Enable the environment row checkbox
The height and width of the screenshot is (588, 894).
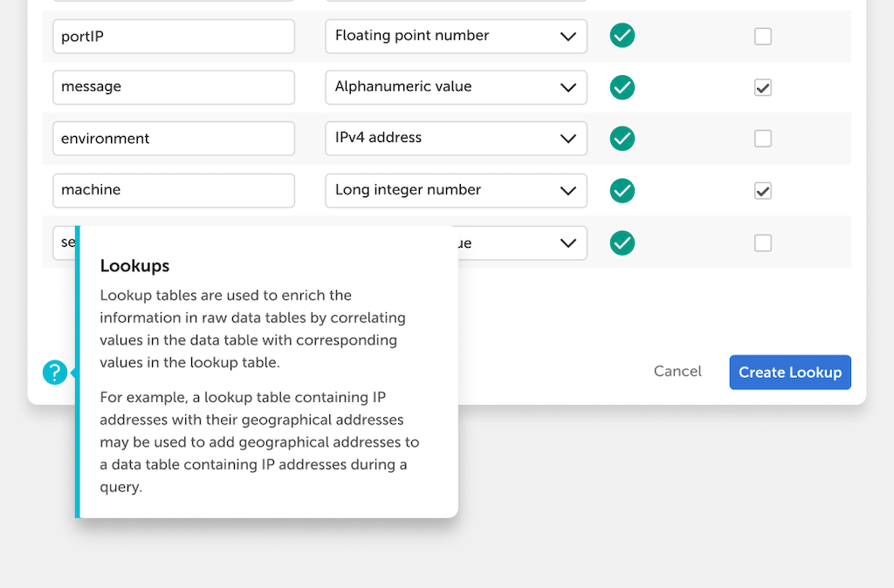click(x=763, y=139)
